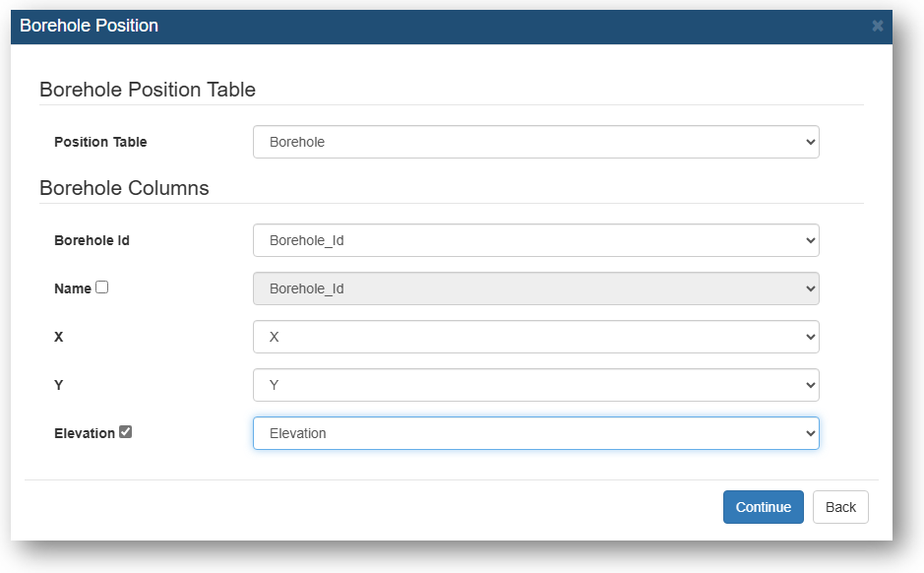Click the Name label text
Image resolution: width=924 pixels, height=573 pixels.
click(73, 288)
